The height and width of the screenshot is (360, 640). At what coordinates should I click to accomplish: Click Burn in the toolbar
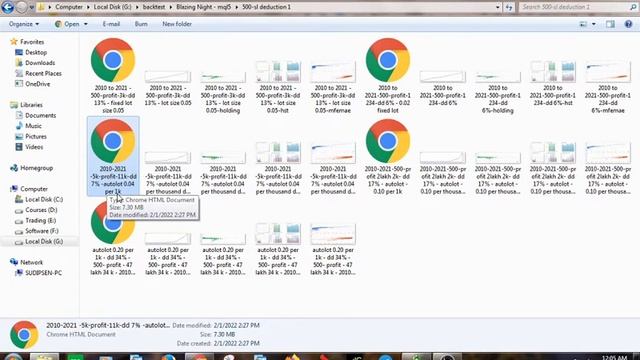(141, 24)
